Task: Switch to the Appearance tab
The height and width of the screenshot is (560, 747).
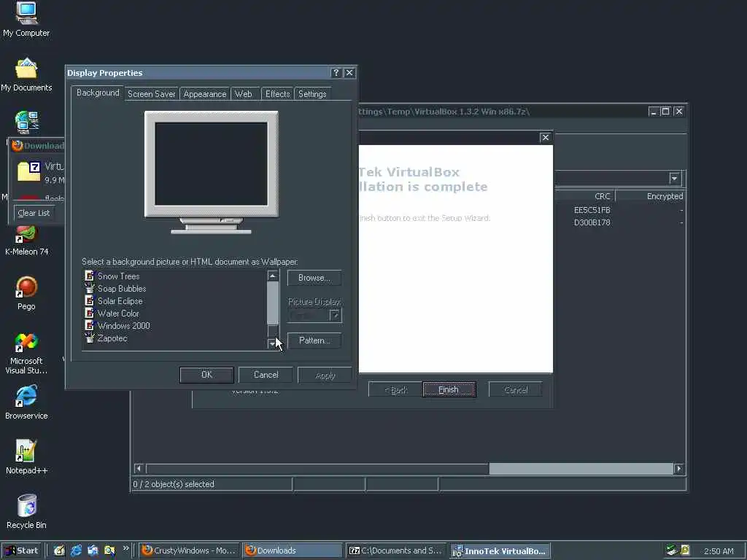Action: (x=205, y=94)
